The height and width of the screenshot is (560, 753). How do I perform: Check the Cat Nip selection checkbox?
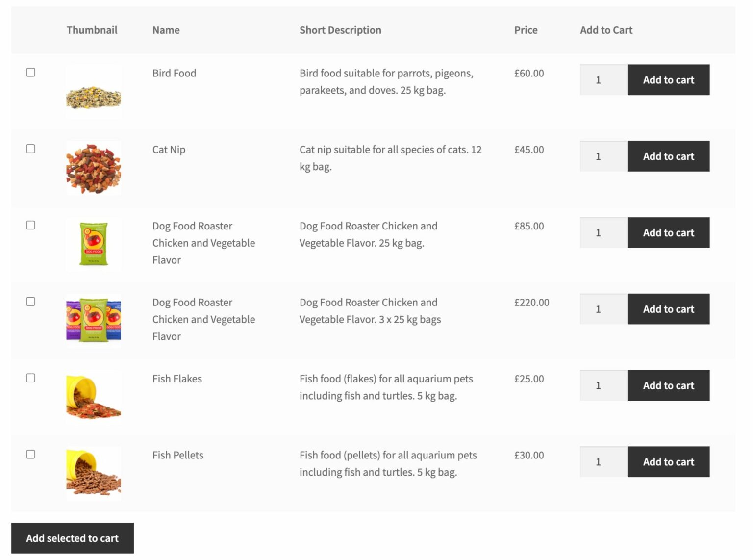point(30,149)
